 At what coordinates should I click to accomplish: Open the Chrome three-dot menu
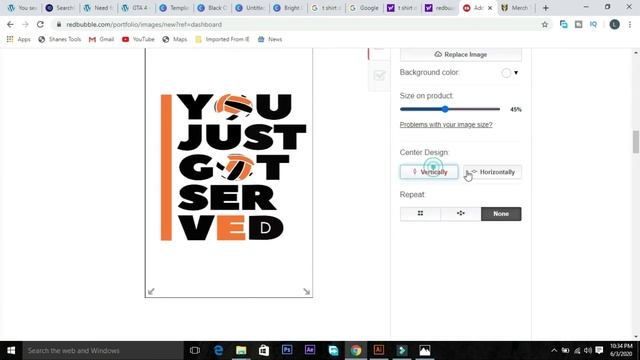pyautogui.click(x=630, y=24)
